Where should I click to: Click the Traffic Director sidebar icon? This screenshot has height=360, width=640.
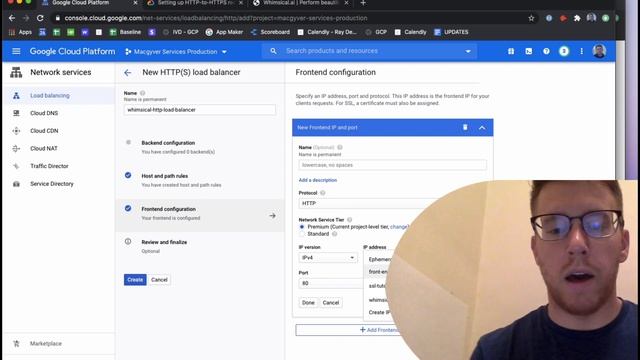(16, 166)
